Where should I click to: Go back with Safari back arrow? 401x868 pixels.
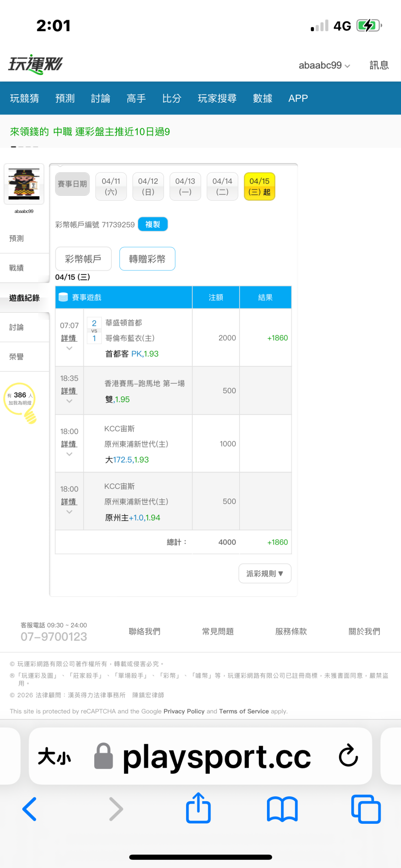coord(30,809)
